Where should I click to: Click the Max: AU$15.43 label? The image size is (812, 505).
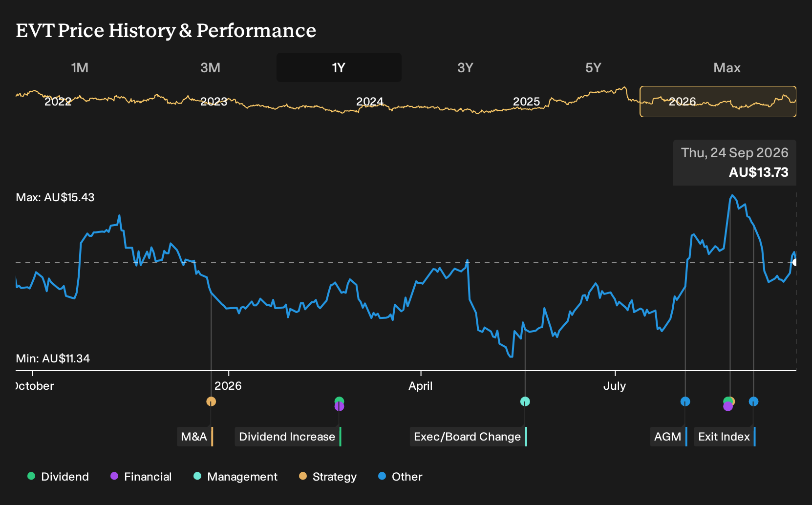point(55,197)
